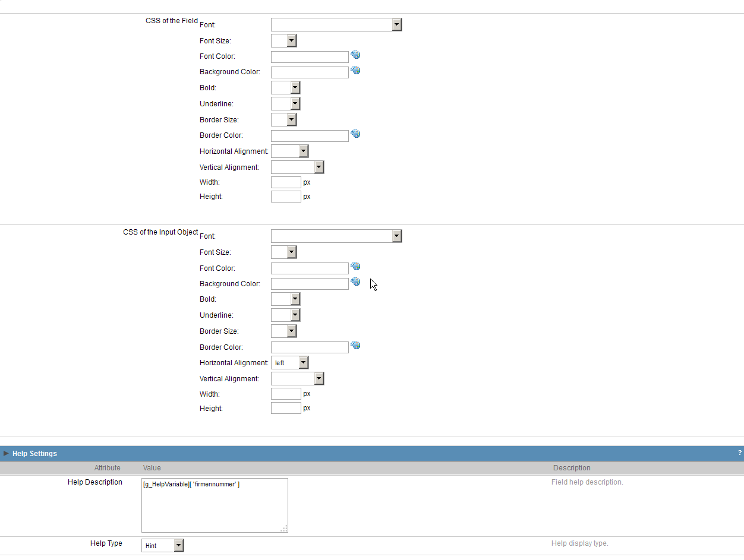
Task: Click the Field Width input box
Action: 286,182
